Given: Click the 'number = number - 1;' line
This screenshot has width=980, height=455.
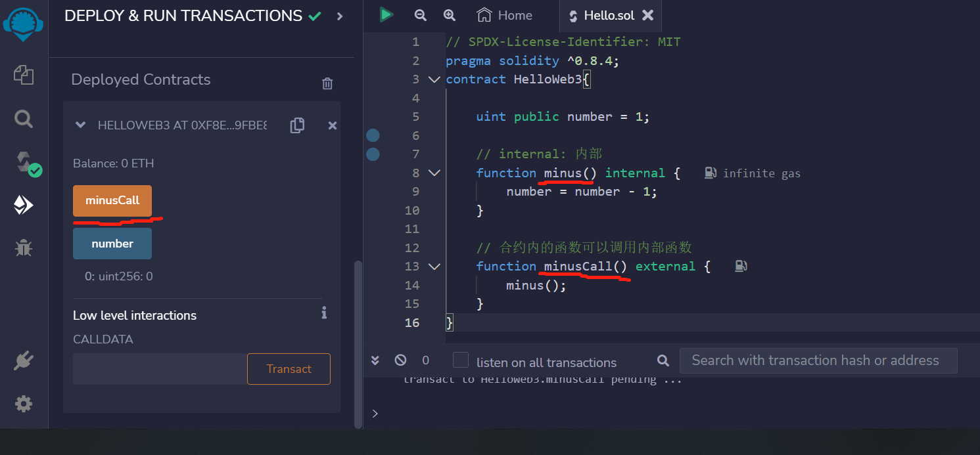Looking at the screenshot, I should pos(582,191).
